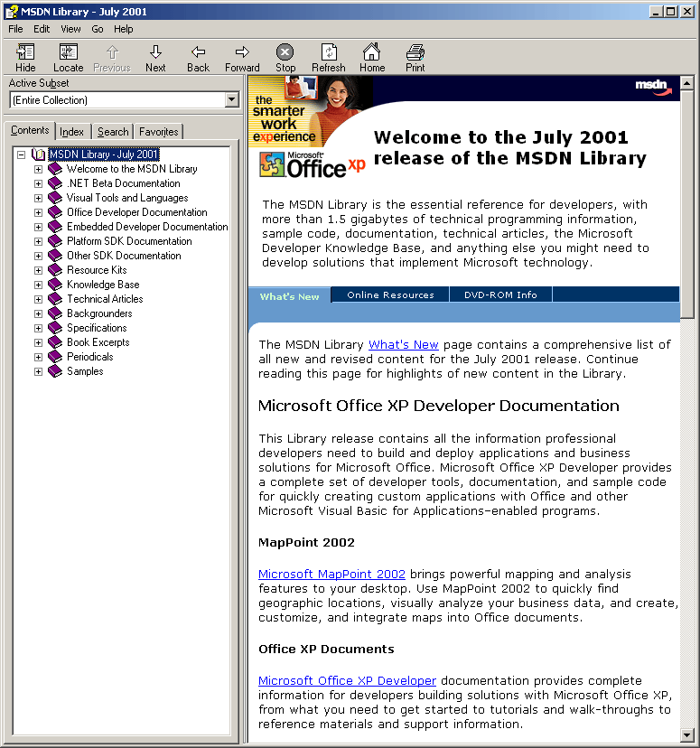Screen dimensions: 700x748
Task: Open the DVD-ROM Info page tab
Action: pyautogui.click(x=500, y=295)
